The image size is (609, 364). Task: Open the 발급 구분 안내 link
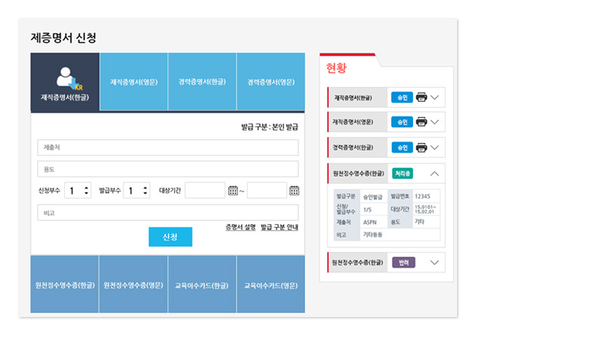279,227
